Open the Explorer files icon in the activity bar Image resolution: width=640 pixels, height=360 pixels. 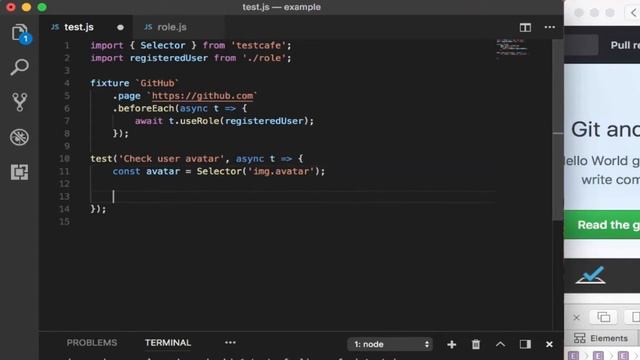click(20, 33)
